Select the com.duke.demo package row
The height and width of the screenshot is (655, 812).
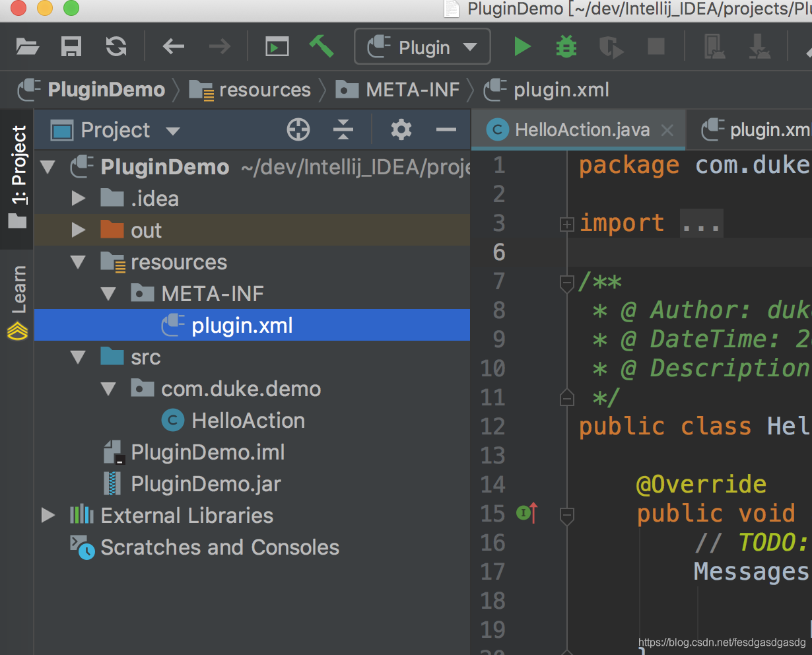[252, 389]
